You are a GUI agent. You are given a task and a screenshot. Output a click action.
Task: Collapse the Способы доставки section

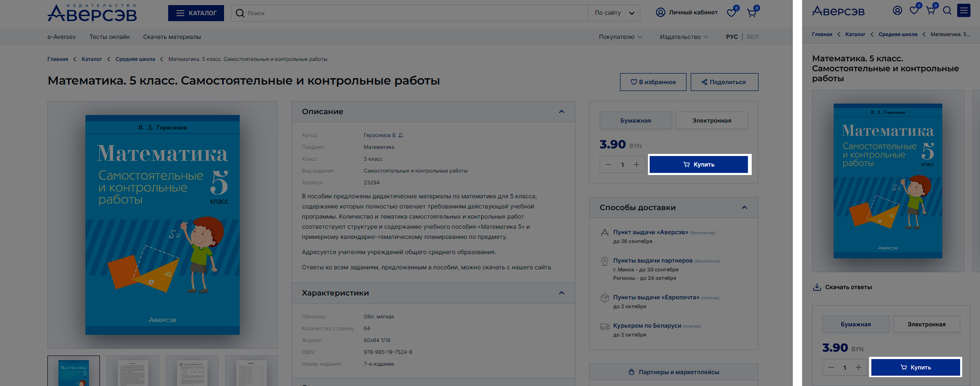pos(744,208)
